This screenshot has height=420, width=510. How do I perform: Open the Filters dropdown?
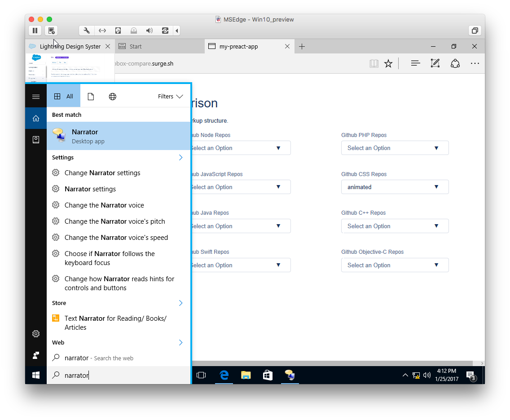[171, 96]
